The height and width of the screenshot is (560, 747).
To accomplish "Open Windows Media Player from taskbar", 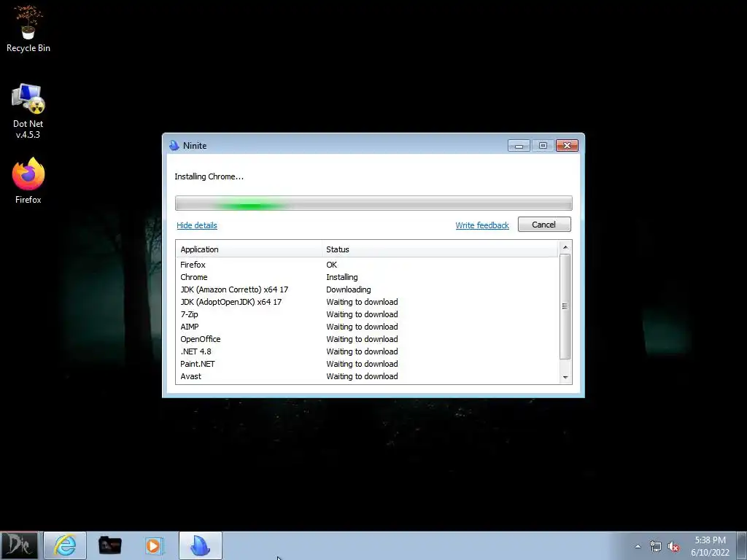I will pyautogui.click(x=155, y=545).
